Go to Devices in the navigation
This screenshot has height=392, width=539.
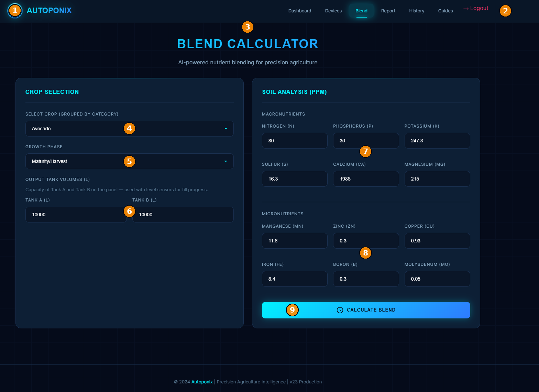333,11
